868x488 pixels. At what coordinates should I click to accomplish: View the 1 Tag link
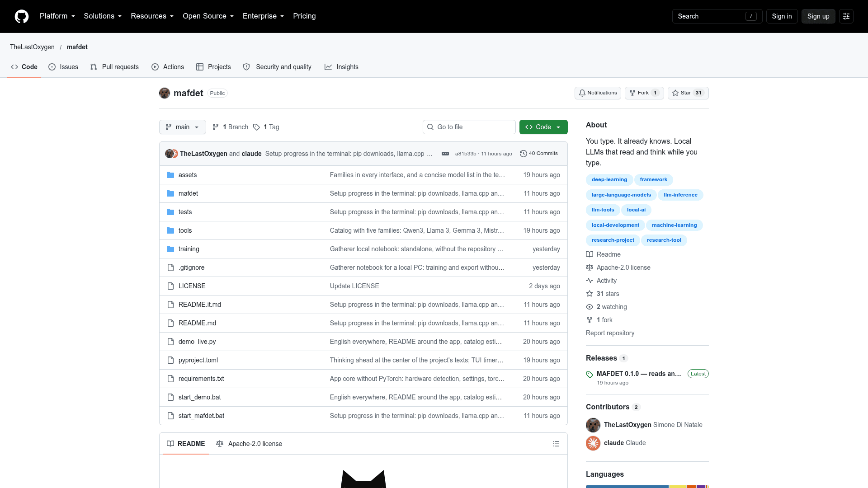[266, 127]
